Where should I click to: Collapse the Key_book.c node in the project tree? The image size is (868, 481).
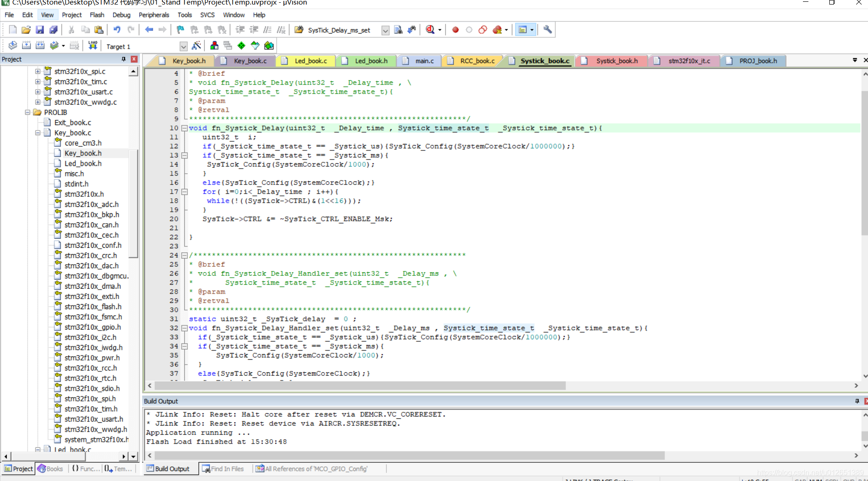tap(38, 133)
